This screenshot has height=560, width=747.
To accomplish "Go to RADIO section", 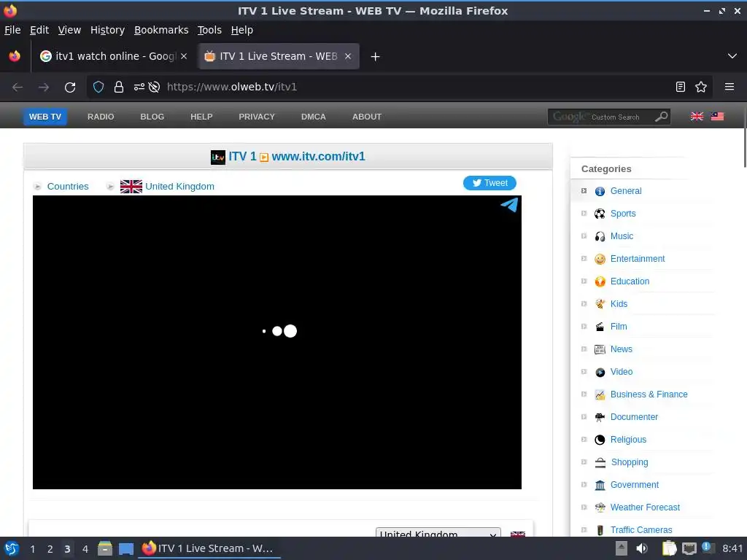I will coord(101,117).
